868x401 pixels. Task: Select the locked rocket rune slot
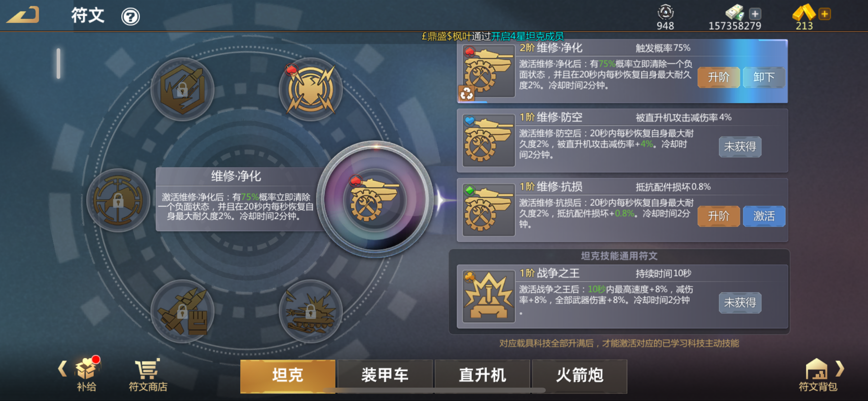click(x=182, y=89)
